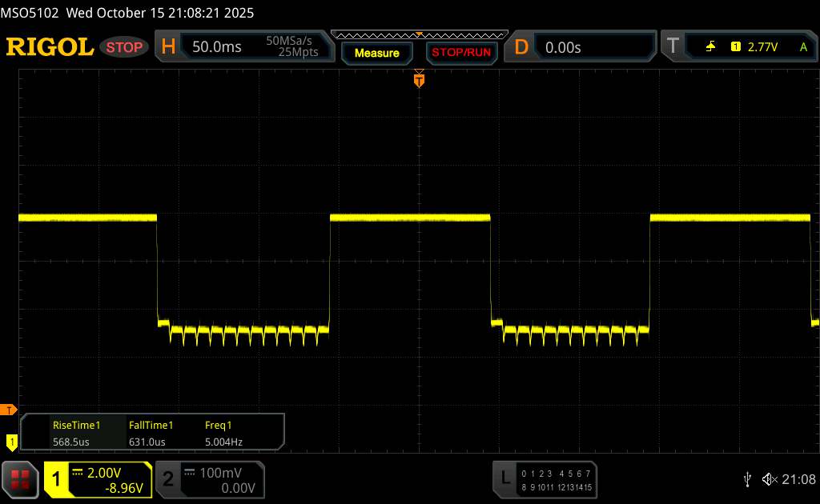Image resolution: width=820 pixels, height=504 pixels.
Task: Open the trigger T settings icon
Action: 672,46
